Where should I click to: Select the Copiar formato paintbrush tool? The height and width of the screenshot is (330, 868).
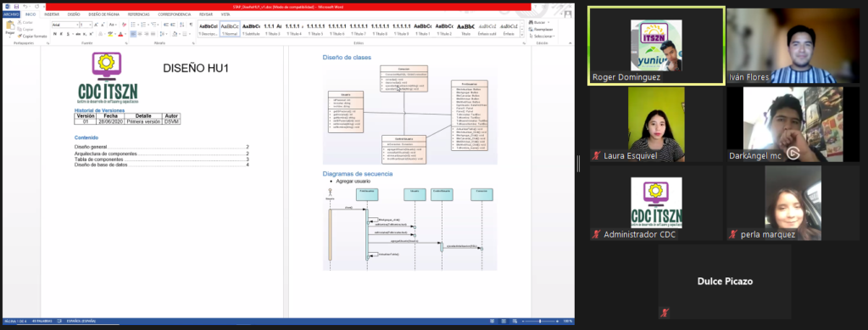(x=32, y=36)
